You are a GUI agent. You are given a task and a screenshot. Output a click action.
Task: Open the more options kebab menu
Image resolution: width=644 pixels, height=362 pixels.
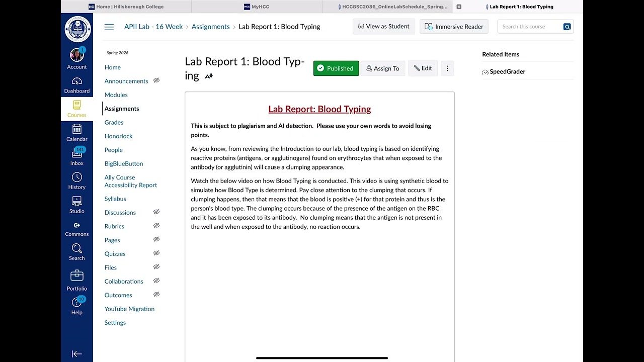447,68
